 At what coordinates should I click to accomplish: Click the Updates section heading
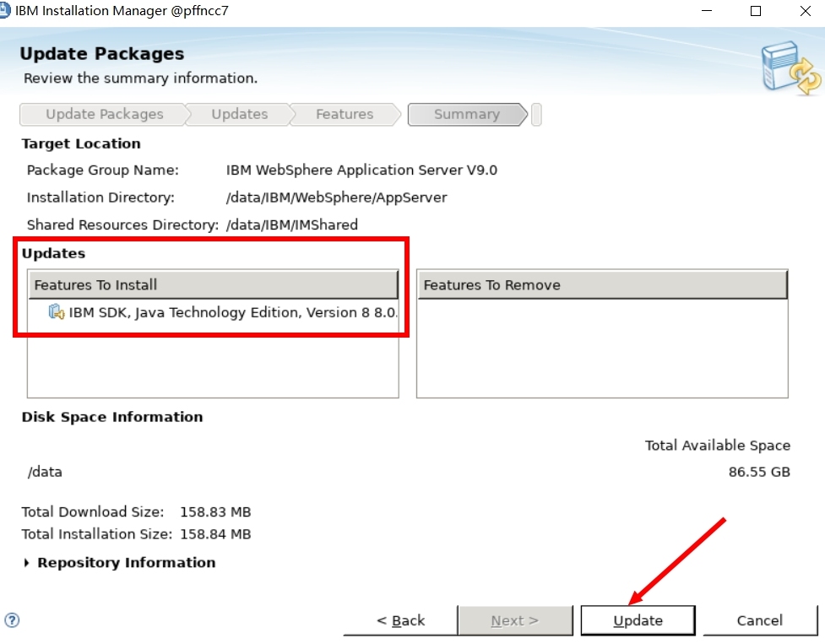point(53,253)
